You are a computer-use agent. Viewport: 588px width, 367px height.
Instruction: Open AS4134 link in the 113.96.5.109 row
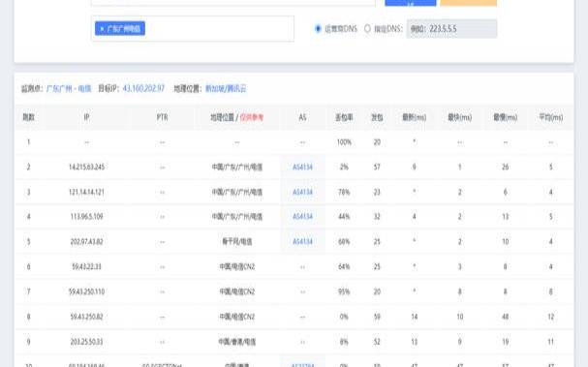point(302,217)
